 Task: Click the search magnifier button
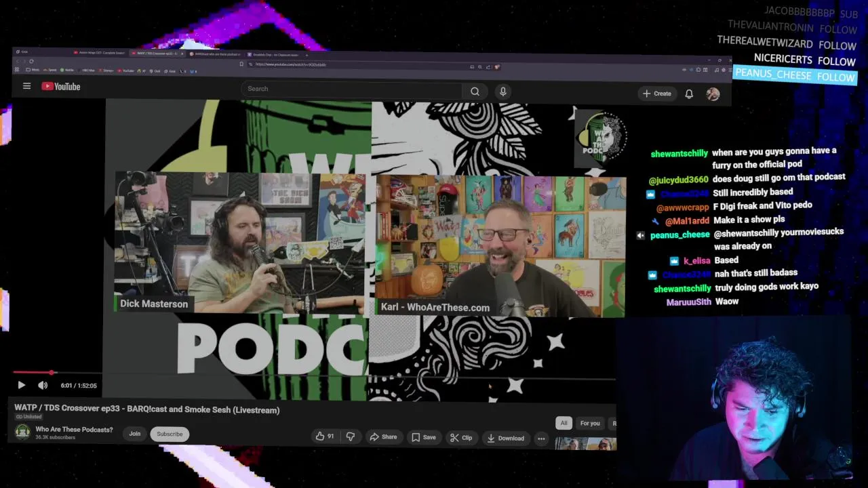(475, 91)
